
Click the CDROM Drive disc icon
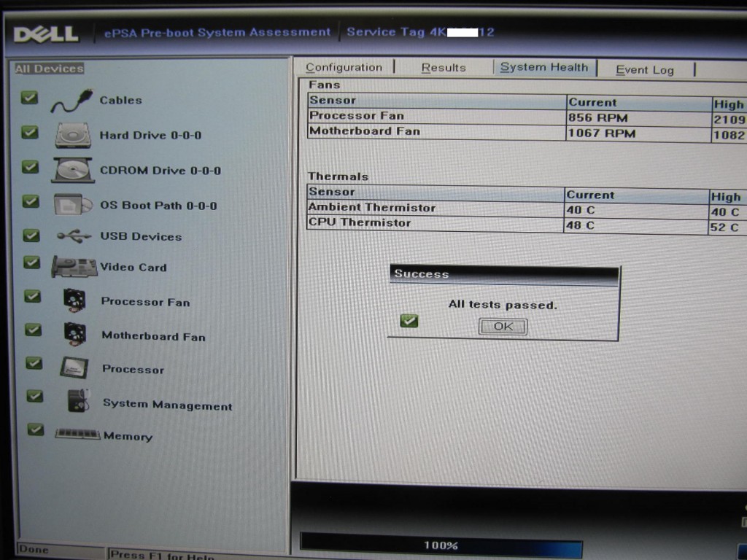tap(73, 170)
